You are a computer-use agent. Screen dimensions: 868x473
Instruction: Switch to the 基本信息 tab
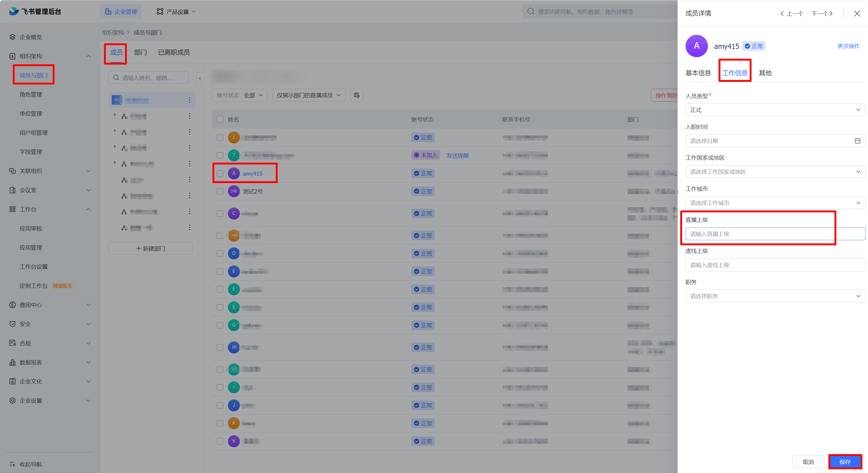click(x=698, y=73)
